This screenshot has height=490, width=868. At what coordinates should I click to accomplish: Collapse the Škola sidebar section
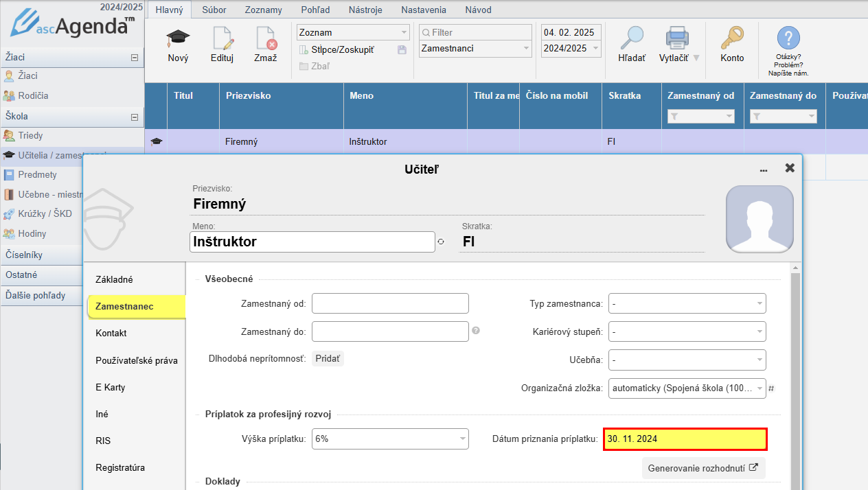point(135,117)
